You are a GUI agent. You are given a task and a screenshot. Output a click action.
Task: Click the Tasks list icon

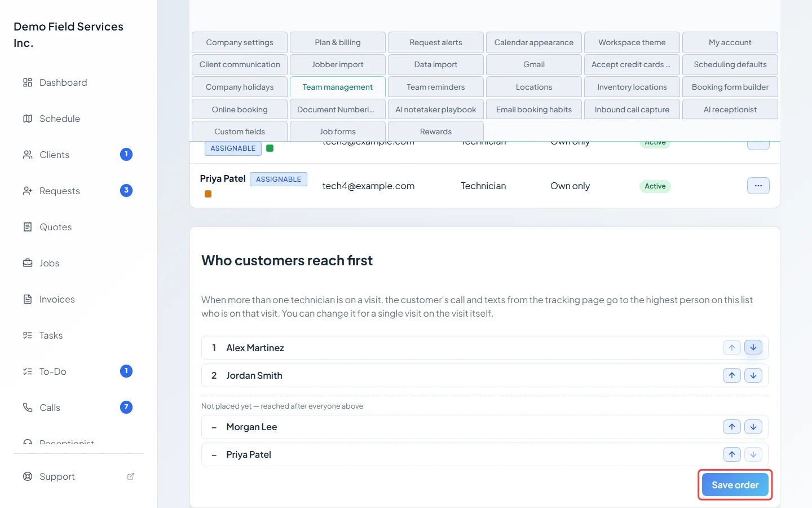pos(28,335)
